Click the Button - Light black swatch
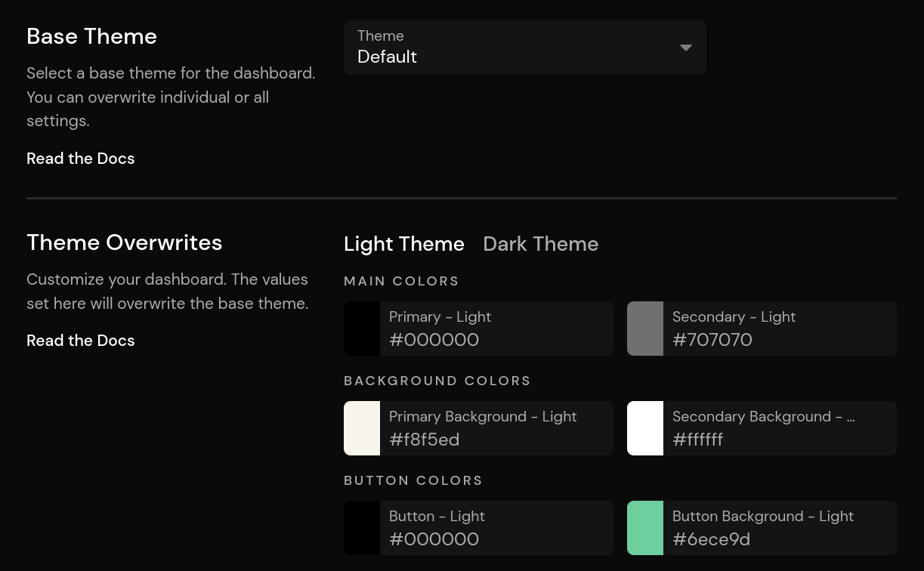The width and height of the screenshot is (924, 571). pos(362,528)
